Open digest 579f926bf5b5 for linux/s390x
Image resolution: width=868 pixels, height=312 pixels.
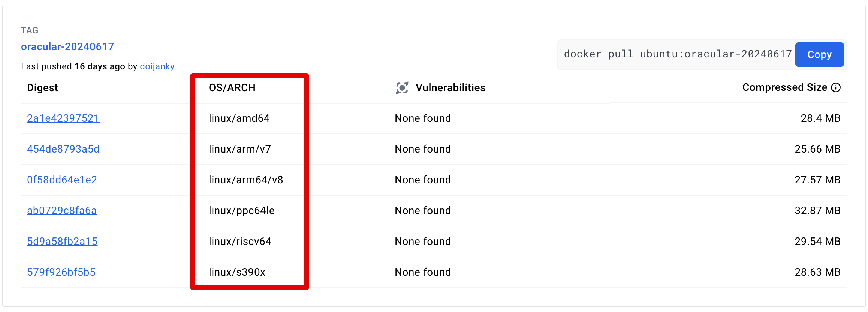point(61,272)
